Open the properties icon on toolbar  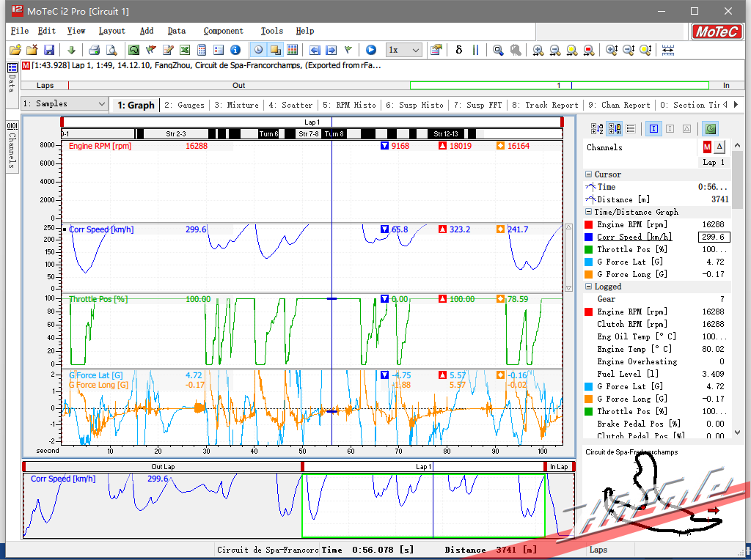pyautogui.click(x=436, y=50)
